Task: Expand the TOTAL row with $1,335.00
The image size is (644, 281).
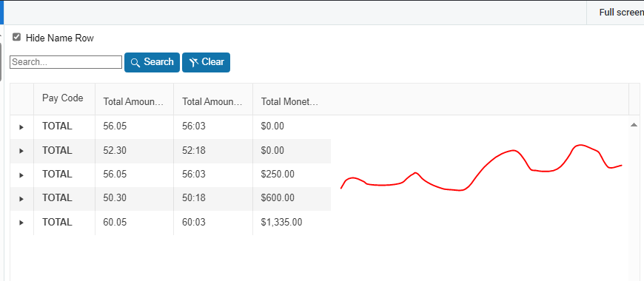Action: 21,223
